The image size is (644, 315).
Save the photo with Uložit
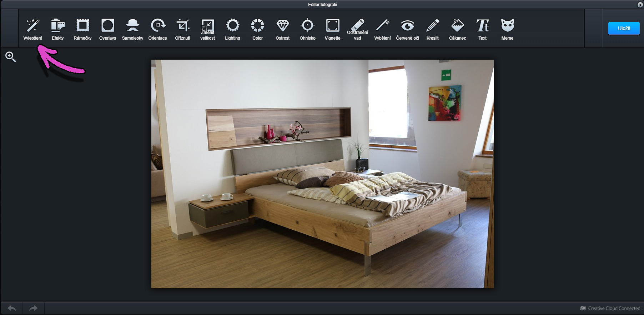624,28
